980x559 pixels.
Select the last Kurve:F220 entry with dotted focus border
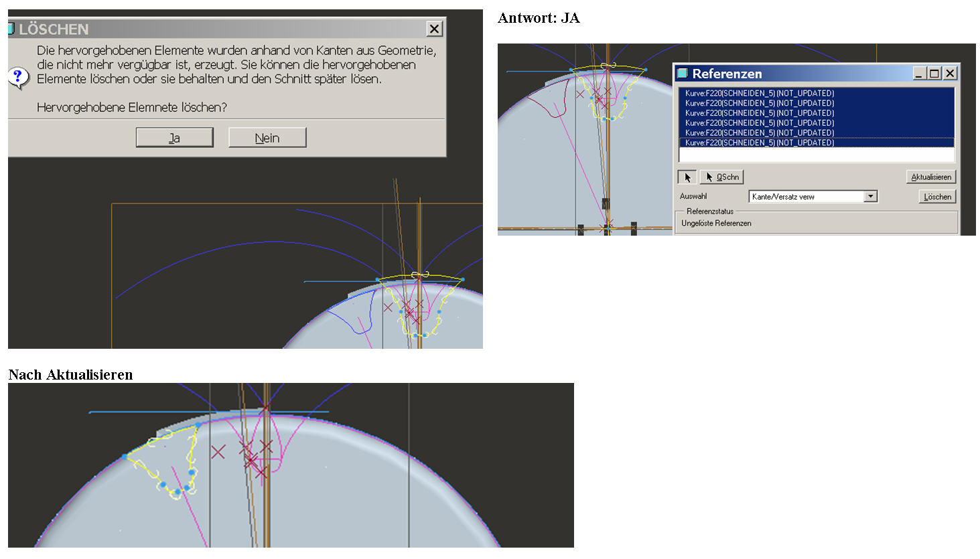(817, 143)
